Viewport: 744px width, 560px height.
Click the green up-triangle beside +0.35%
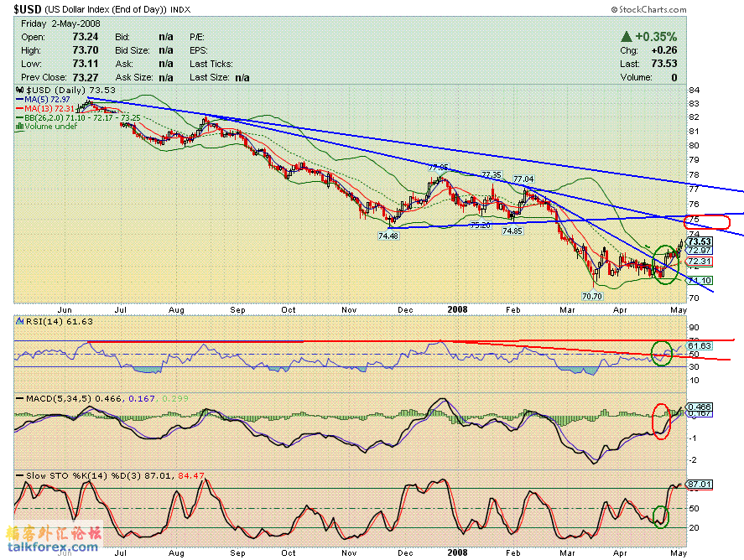626,37
